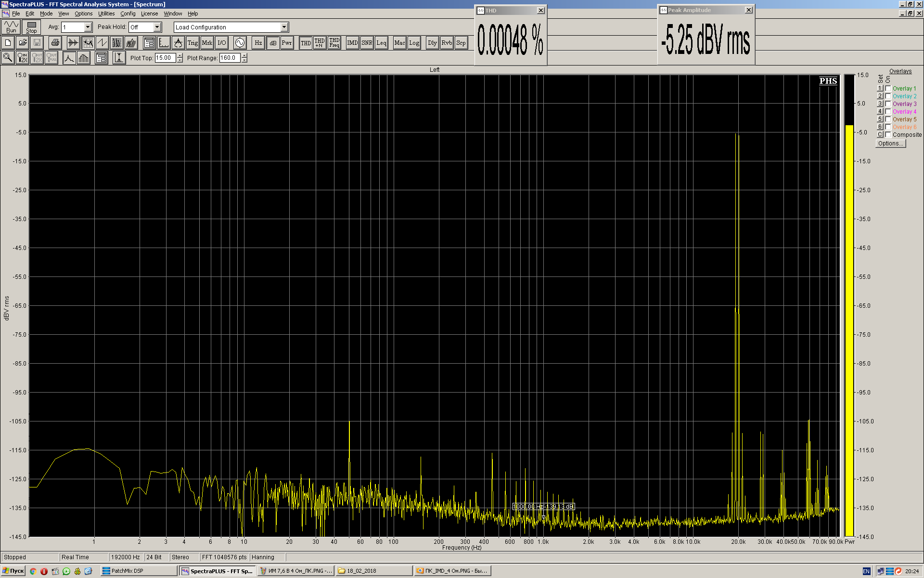Image resolution: width=924 pixels, height=578 pixels.
Task: Click the Plot Top value field
Action: click(165, 58)
